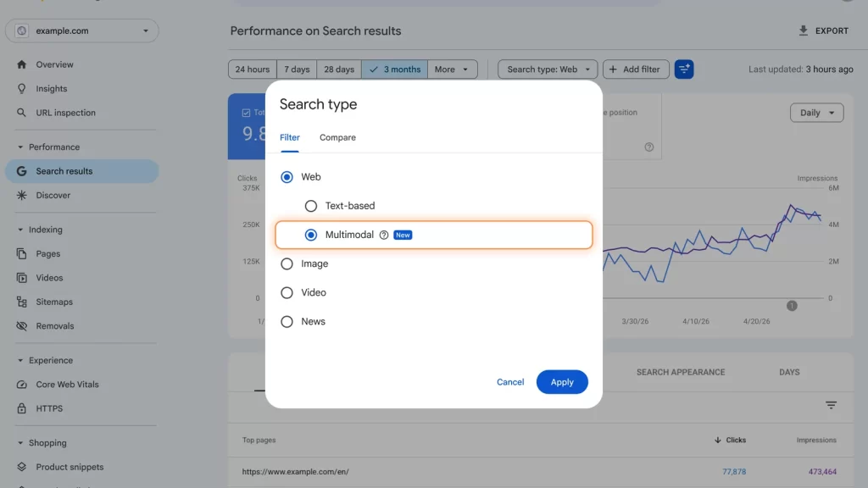Collapse the Shopping sidebar section
The width and height of the screenshot is (868, 488).
click(20, 443)
